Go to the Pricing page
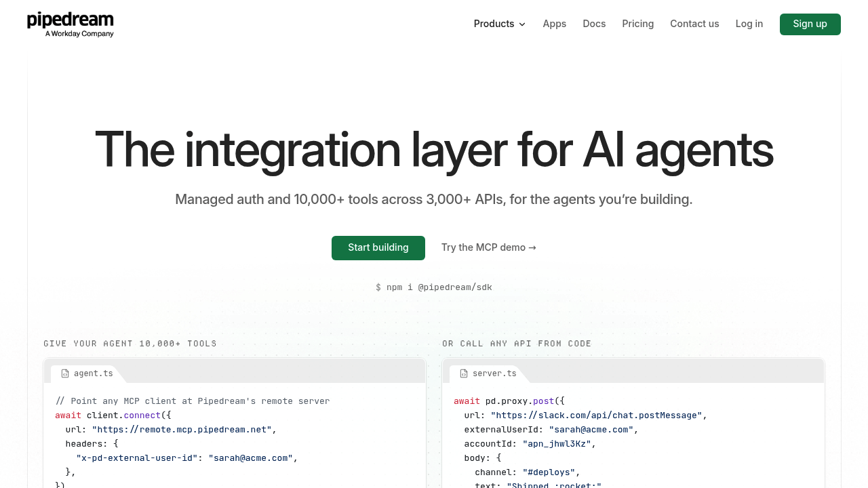 tap(638, 24)
